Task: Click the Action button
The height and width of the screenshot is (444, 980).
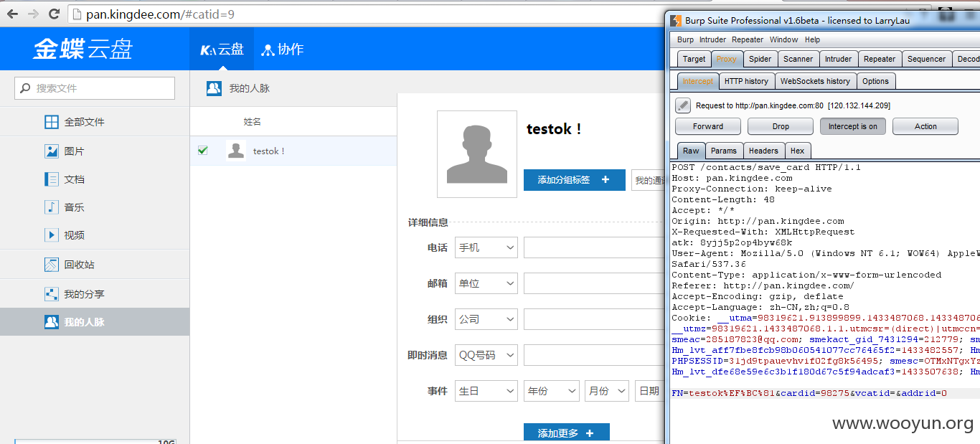Action: pos(925,126)
